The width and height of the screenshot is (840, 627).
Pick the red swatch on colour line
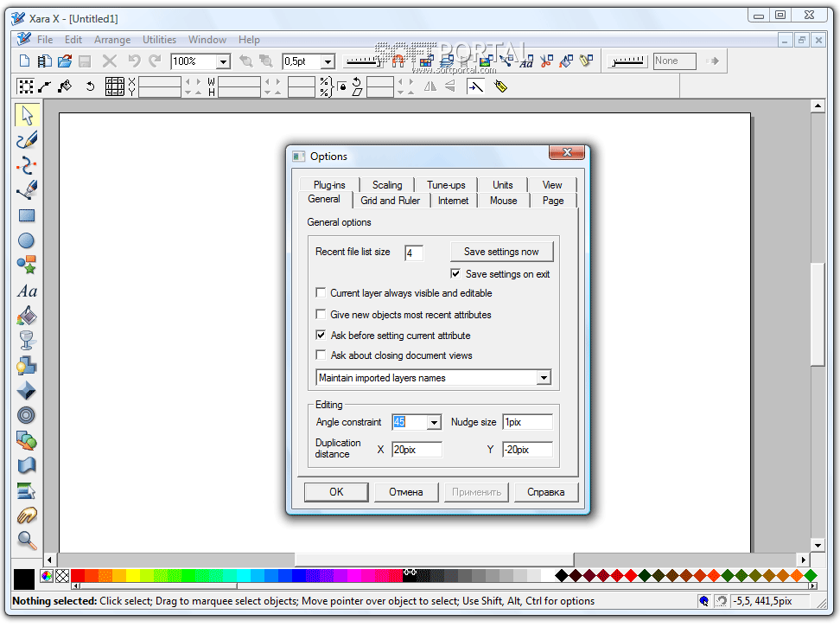78,576
